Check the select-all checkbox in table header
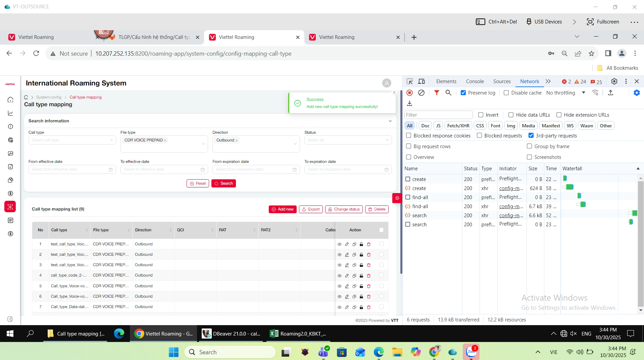The height and width of the screenshot is (360, 644). coord(381,230)
